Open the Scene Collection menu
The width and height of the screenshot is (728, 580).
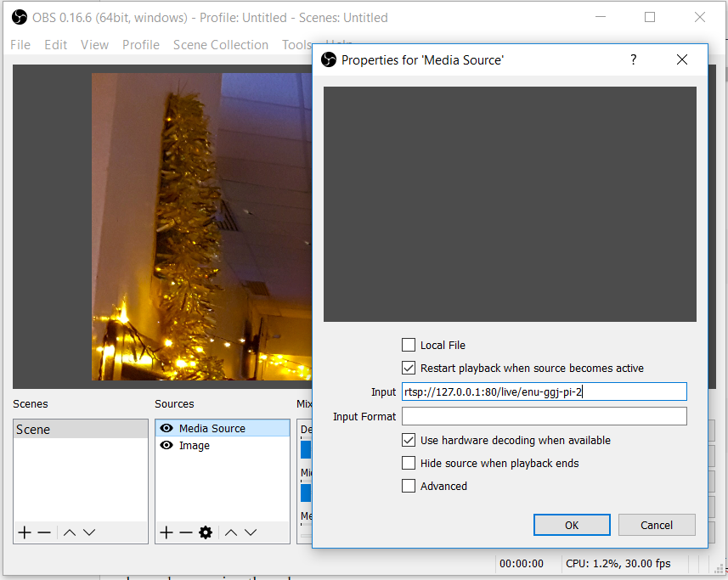coord(221,44)
